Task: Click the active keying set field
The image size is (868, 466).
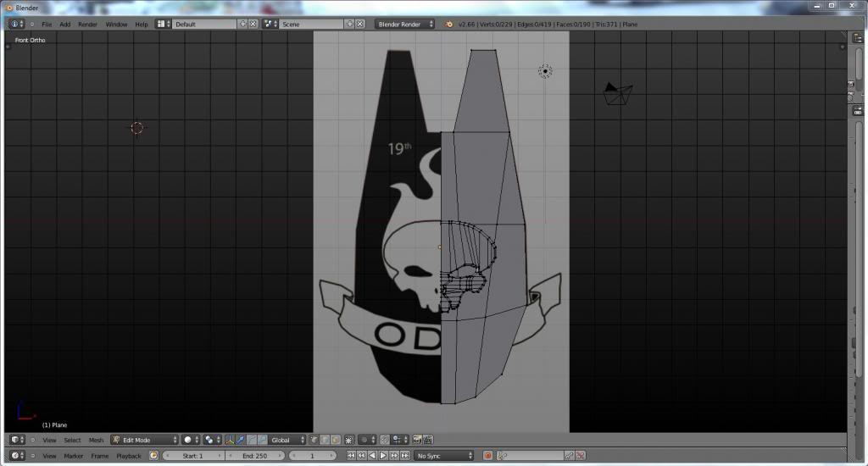Action: [x=531, y=456]
